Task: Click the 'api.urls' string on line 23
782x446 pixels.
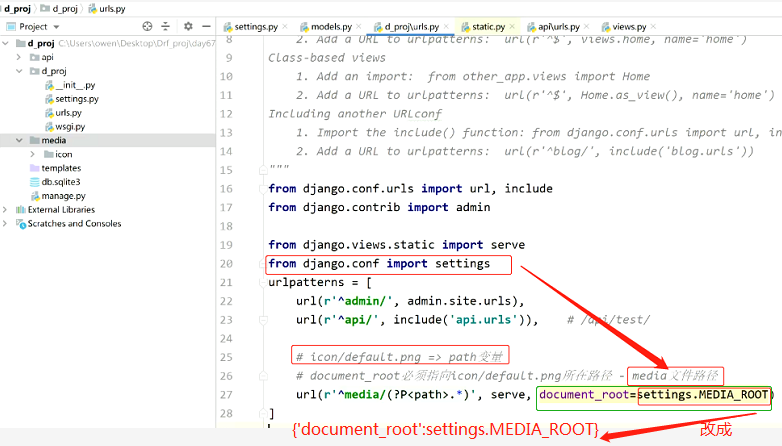Action: (483, 320)
